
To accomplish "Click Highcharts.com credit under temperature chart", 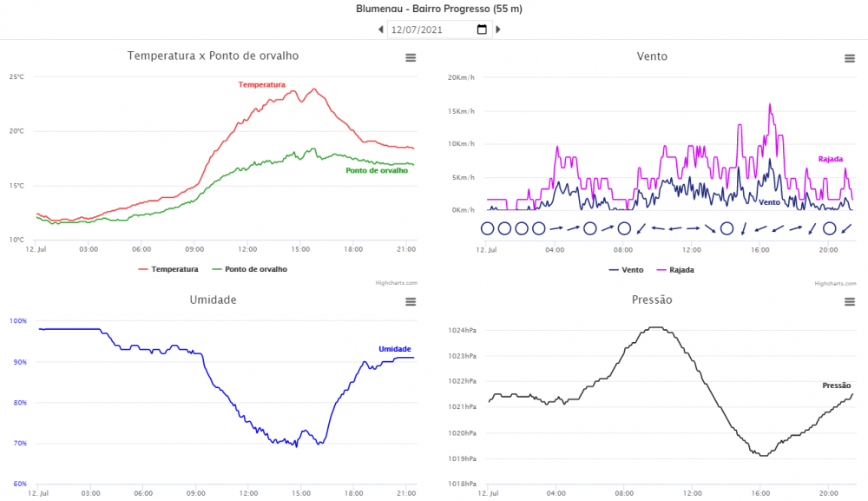I will pyautogui.click(x=398, y=282).
